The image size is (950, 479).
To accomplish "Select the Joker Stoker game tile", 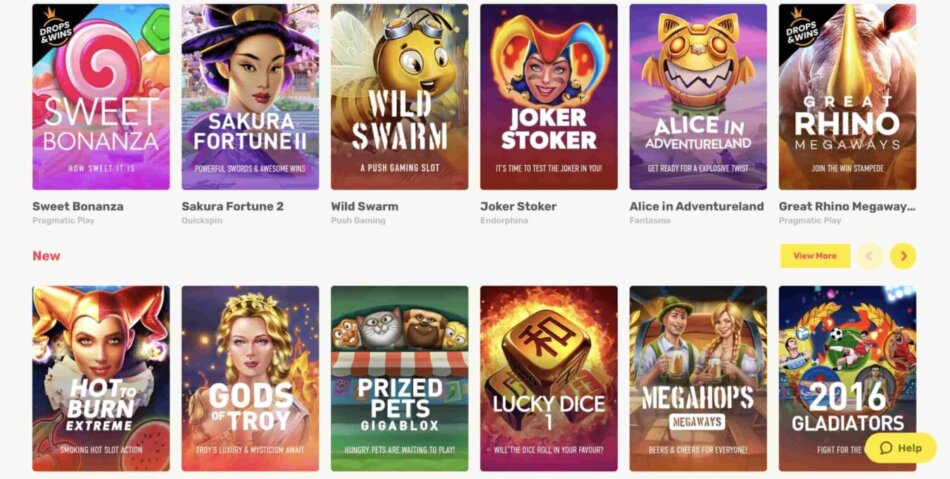I will point(549,97).
